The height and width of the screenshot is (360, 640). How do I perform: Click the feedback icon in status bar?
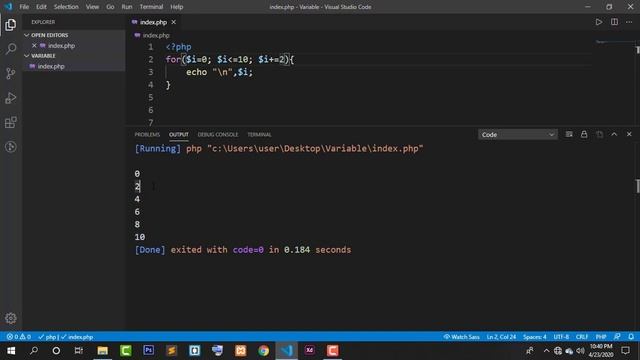[617, 337]
